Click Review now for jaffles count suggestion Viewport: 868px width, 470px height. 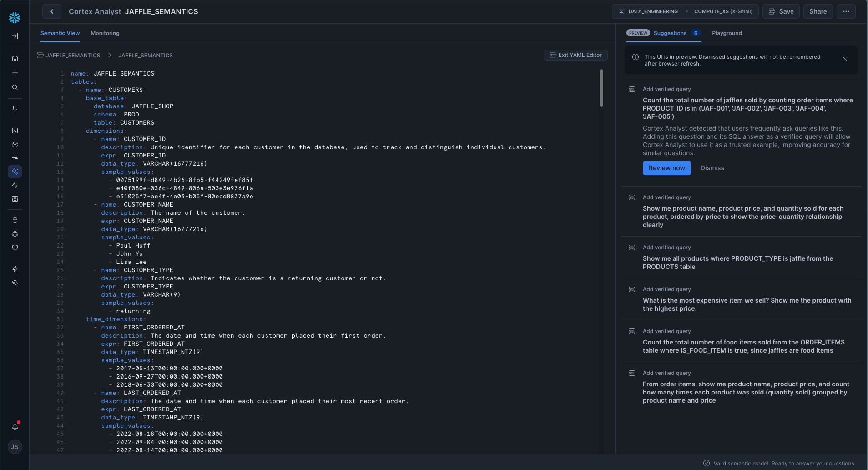pos(667,168)
